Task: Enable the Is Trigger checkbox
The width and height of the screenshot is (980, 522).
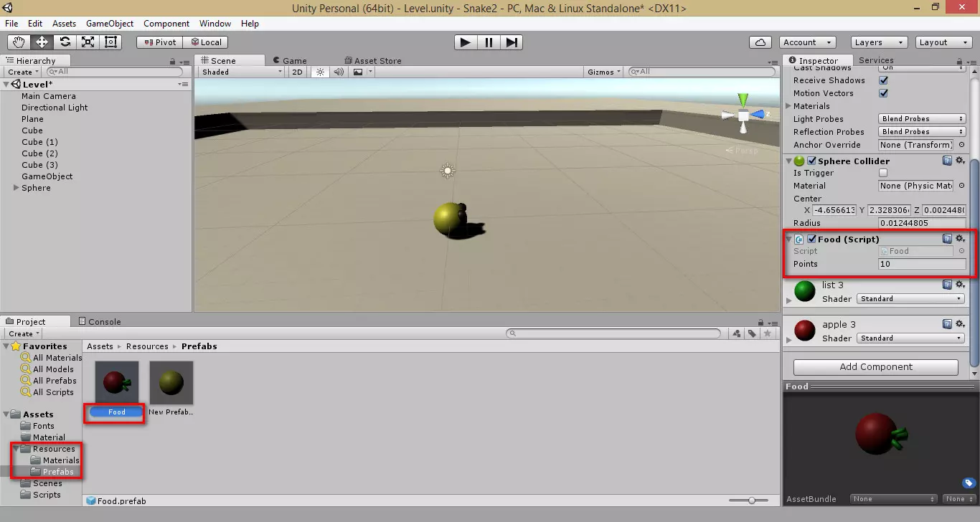Action: (x=883, y=173)
